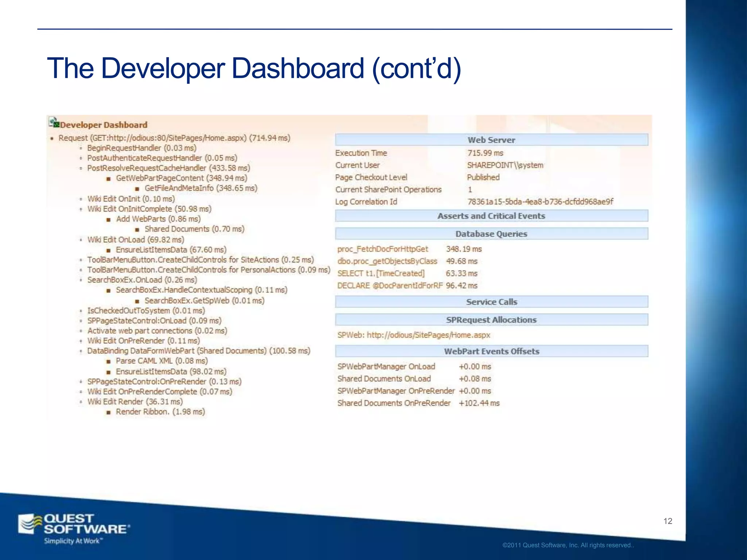Open DECLARE @DocParentIdForRF query link

click(x=390, y=285)
